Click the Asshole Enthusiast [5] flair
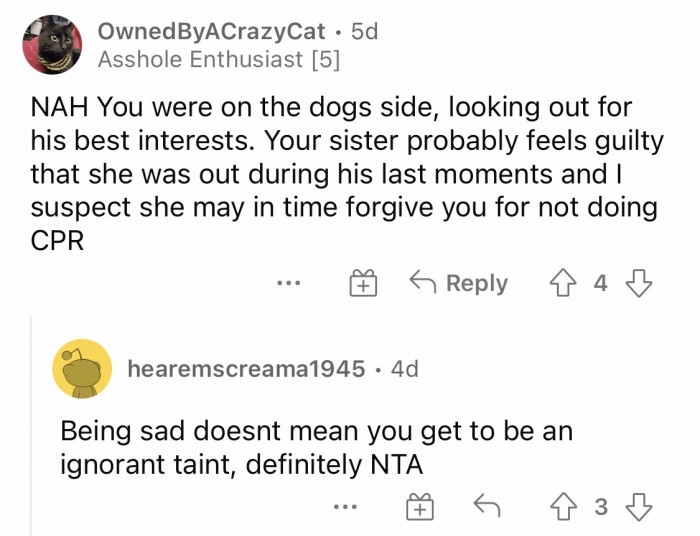Screen dimensions: 700x536 click(219, 60)
